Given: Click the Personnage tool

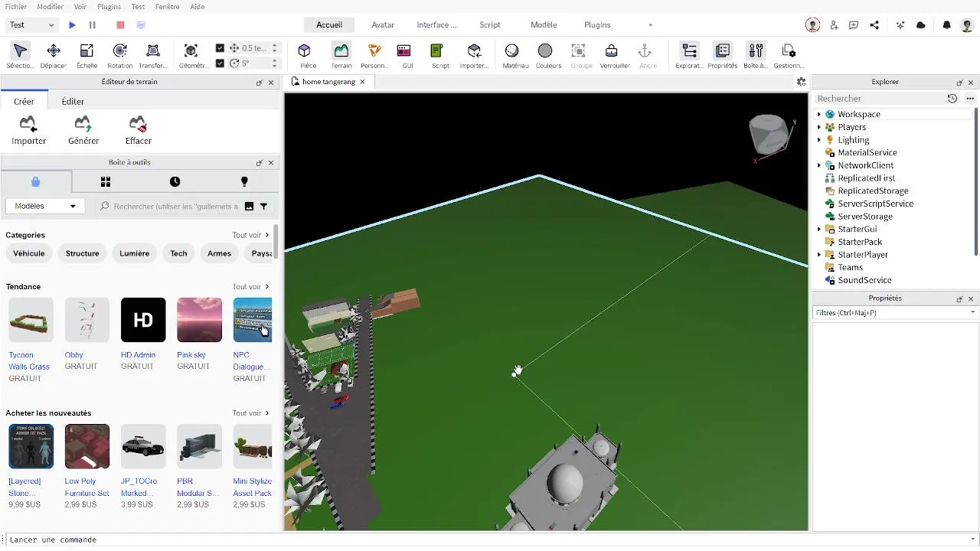Looking at the screenshot, I should pos(374,56).
